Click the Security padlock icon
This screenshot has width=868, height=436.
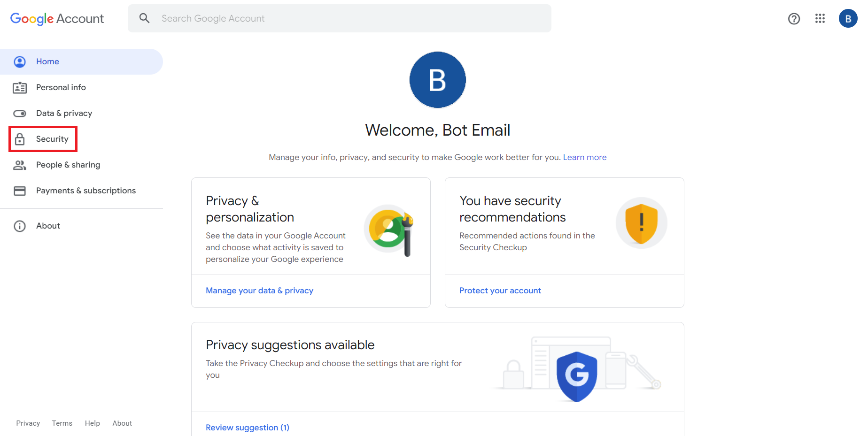tap(20, 139)
